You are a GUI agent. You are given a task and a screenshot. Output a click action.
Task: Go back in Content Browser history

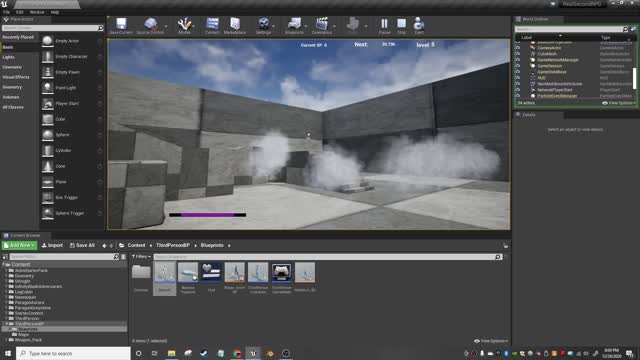tap(104, 246)
